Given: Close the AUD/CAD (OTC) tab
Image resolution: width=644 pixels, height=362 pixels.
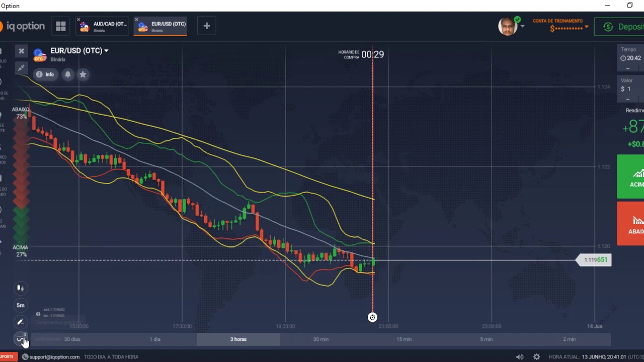Looking at the screenshot, I should click(x=79, y=20).
